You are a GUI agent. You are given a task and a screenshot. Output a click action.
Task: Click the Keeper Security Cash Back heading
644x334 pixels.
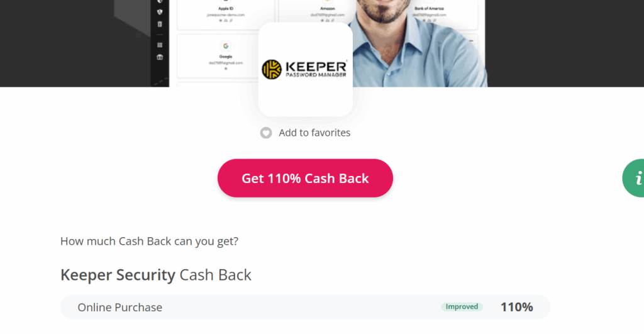156,275
